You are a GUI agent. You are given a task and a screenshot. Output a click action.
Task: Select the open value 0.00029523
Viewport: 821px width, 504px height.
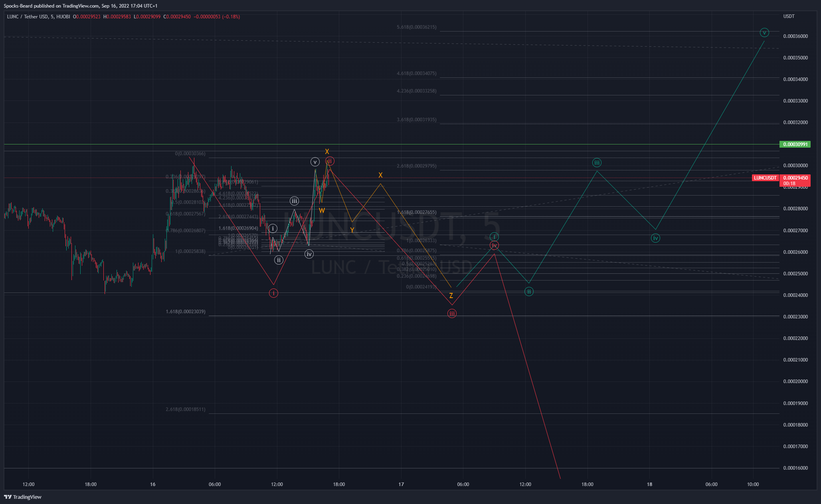click(88, 17)
